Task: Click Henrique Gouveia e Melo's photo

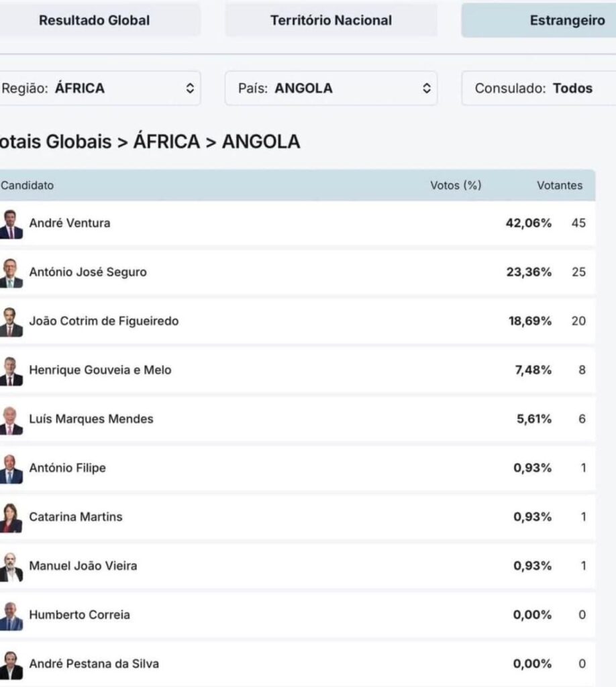Action: tap(11, 371)
